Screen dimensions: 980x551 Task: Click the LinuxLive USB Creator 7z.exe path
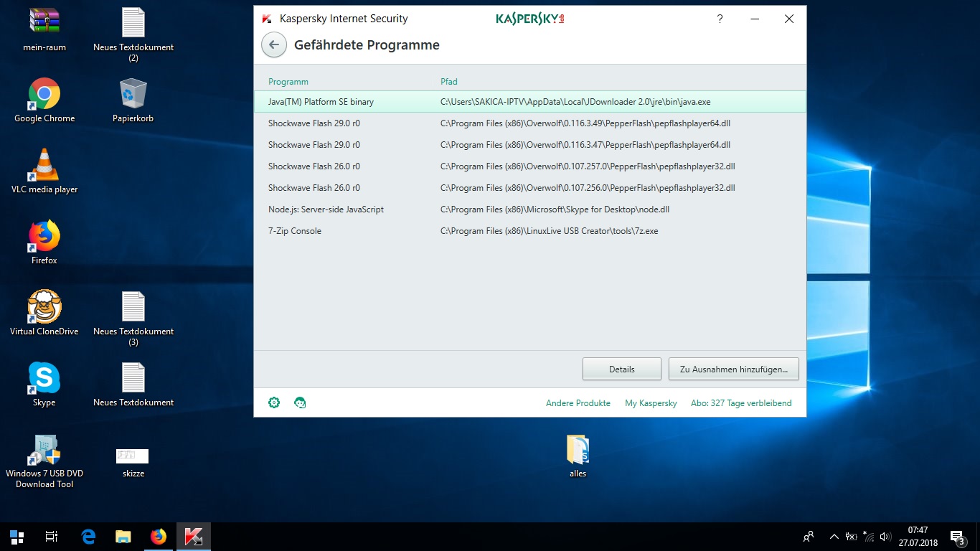click(549, 231)
